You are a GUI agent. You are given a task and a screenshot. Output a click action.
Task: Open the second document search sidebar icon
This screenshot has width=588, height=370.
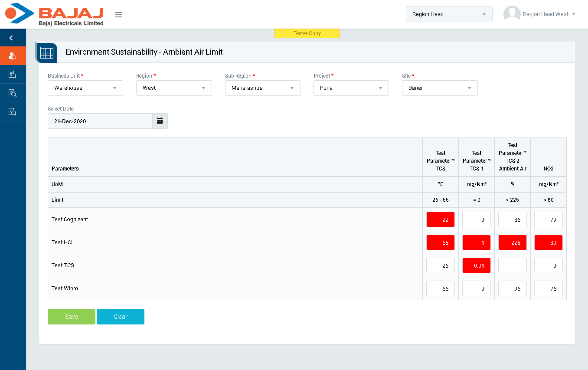pyautogui.click(x=13, y=93)
